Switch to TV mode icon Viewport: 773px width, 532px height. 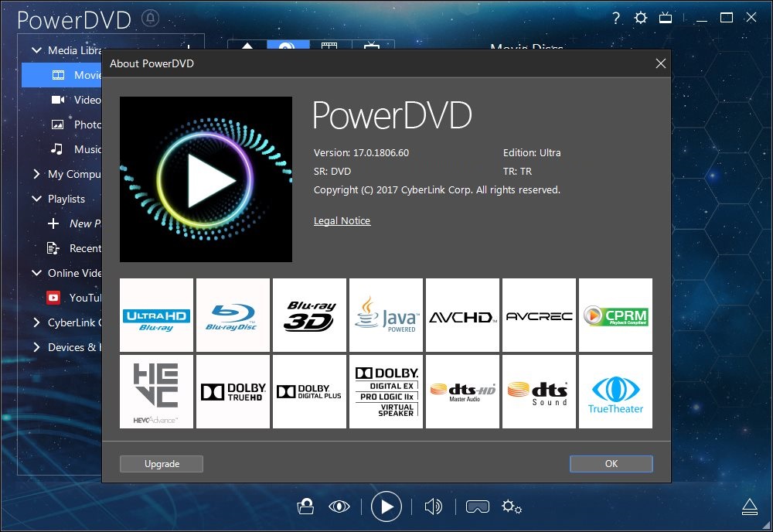coord(666,18)
